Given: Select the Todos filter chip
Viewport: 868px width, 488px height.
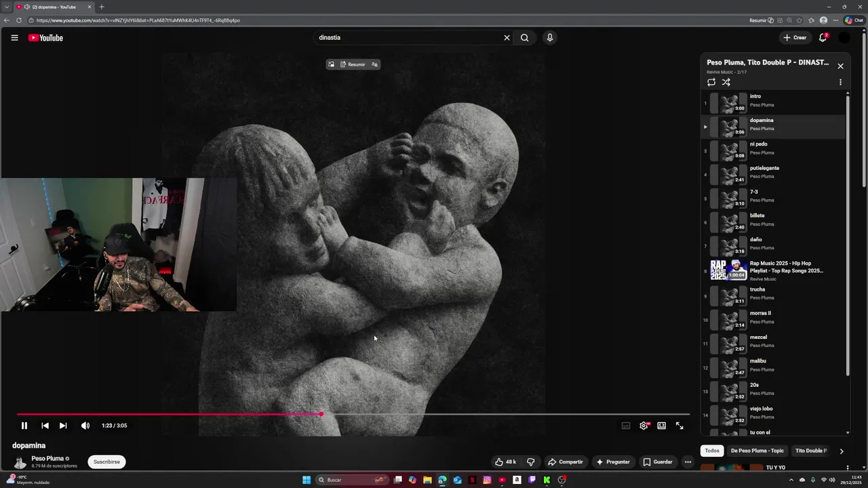Looking at the screenshot, I should pos(712,451).
